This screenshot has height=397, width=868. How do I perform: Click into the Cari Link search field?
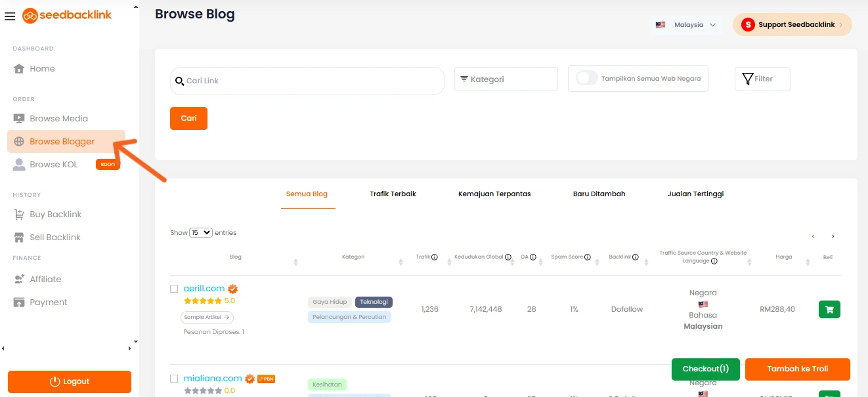click(x=309, y=81)
